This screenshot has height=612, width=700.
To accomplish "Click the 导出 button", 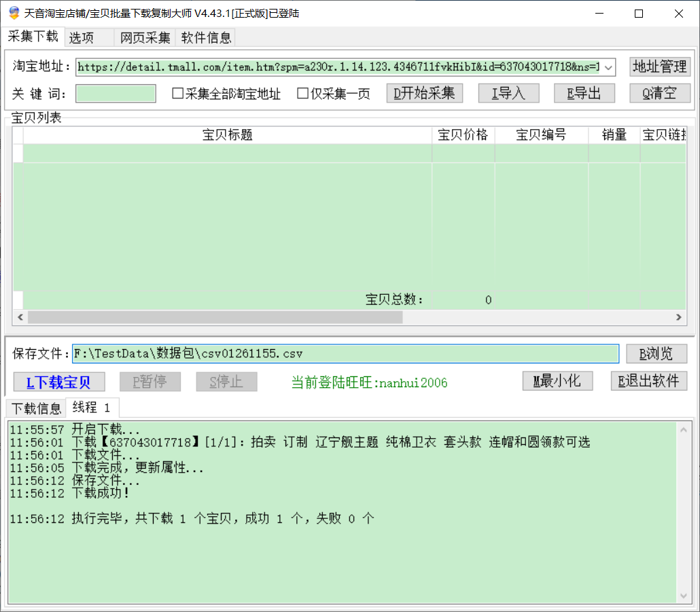I will (584, 94).
